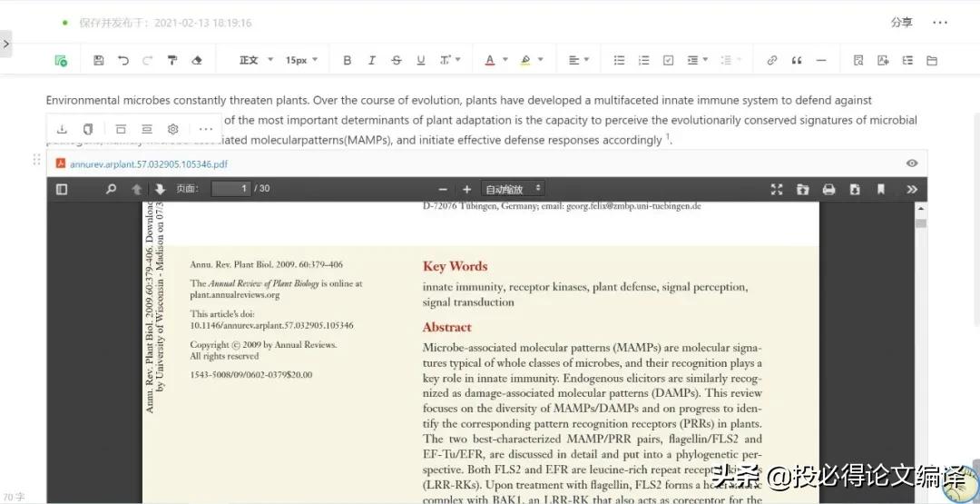Click the 'Abstract' heading in PDF
The height and width of the screenshot is (504, 980).
pyautogui.click(x=446, y=327)
